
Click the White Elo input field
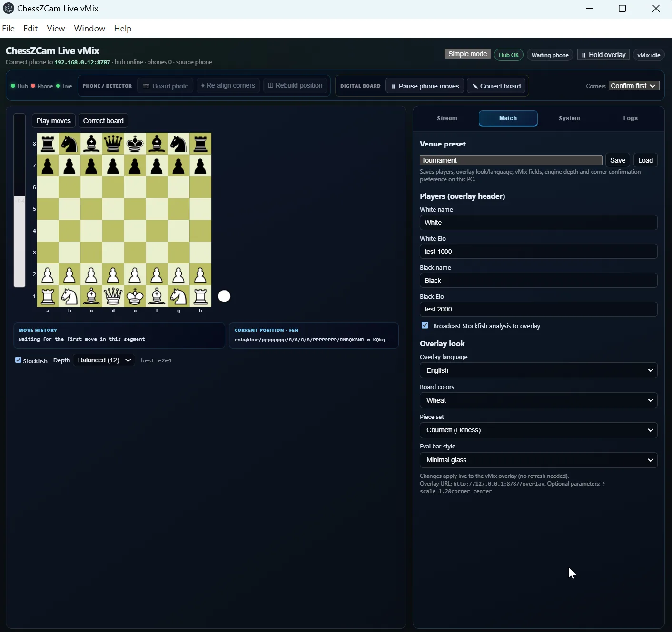point(538,252)
